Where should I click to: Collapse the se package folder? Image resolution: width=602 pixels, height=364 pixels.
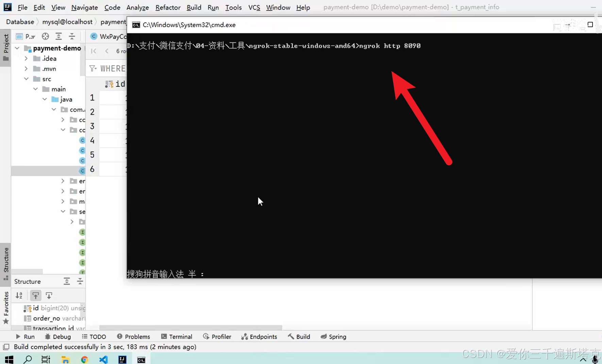pyautogui.click(x=63, y=212)
